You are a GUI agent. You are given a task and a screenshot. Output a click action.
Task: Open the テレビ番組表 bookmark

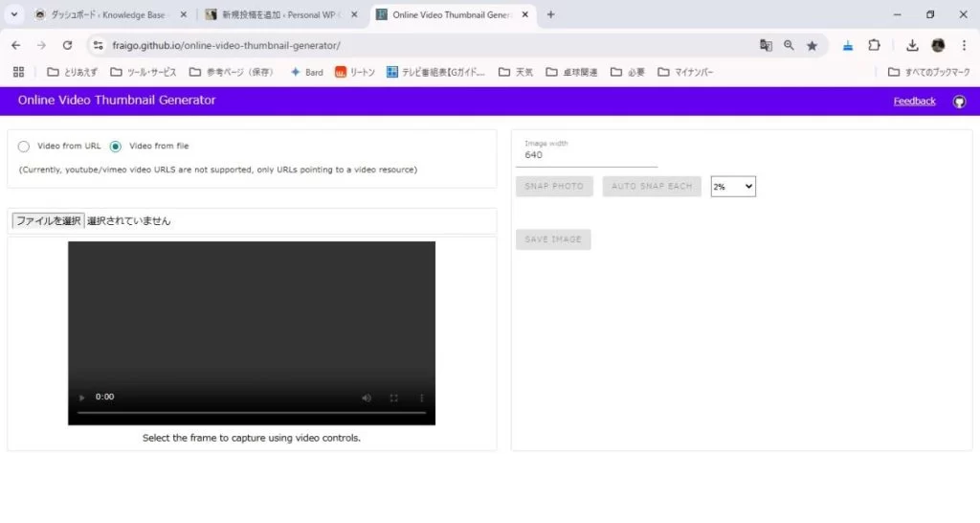pyautogui.click(x=435, y=72)
